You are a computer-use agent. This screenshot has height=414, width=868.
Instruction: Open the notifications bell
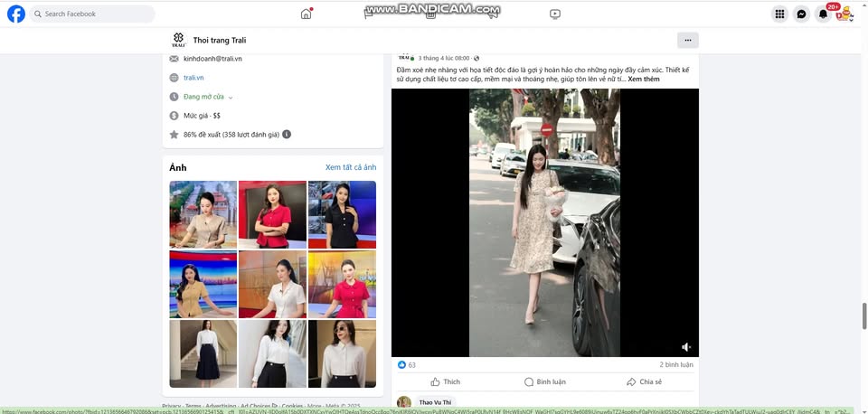tap(823, 14)
